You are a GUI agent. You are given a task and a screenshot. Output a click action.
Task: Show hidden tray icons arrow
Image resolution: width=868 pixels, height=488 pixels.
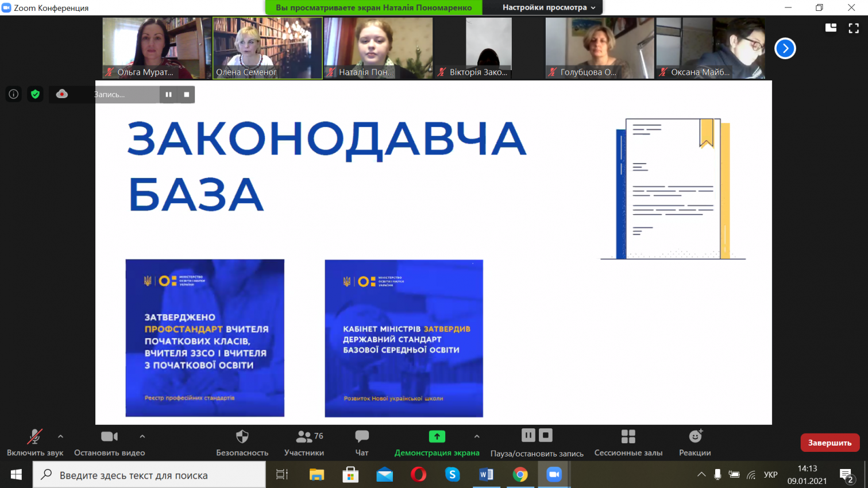point(701,475)
